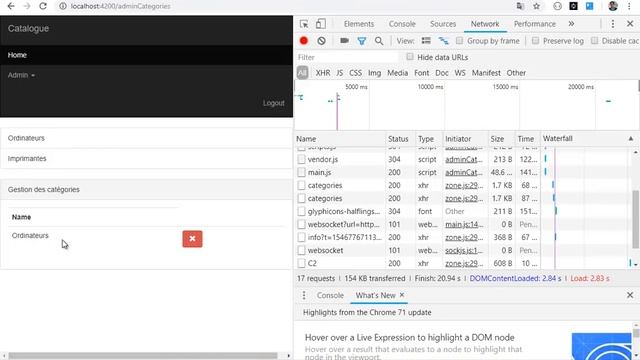The height and width of the screenshot is (360, 640).
Task: Switch to drawer Console tab
Action: click(x=330, y=295)
